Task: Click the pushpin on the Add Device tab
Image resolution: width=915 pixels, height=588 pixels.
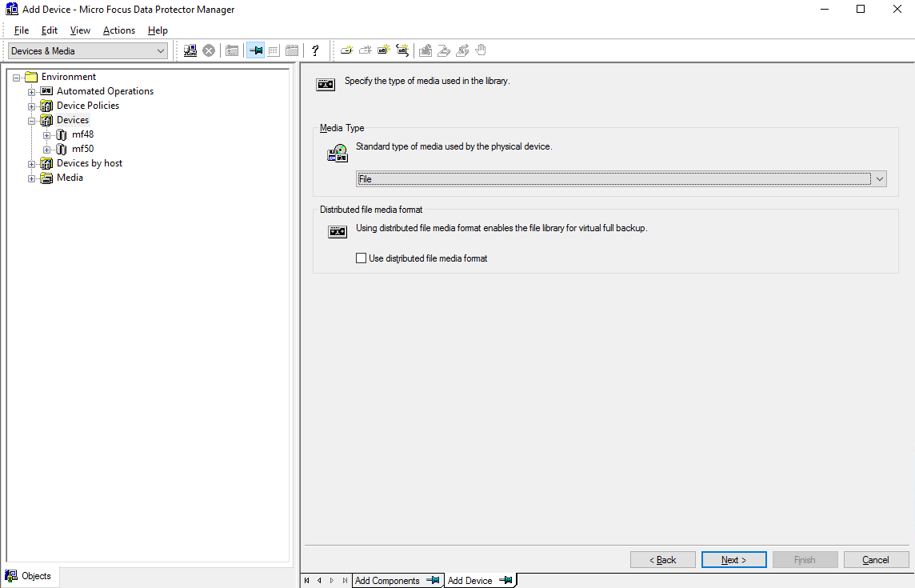Action: click(x=505, y=581)
